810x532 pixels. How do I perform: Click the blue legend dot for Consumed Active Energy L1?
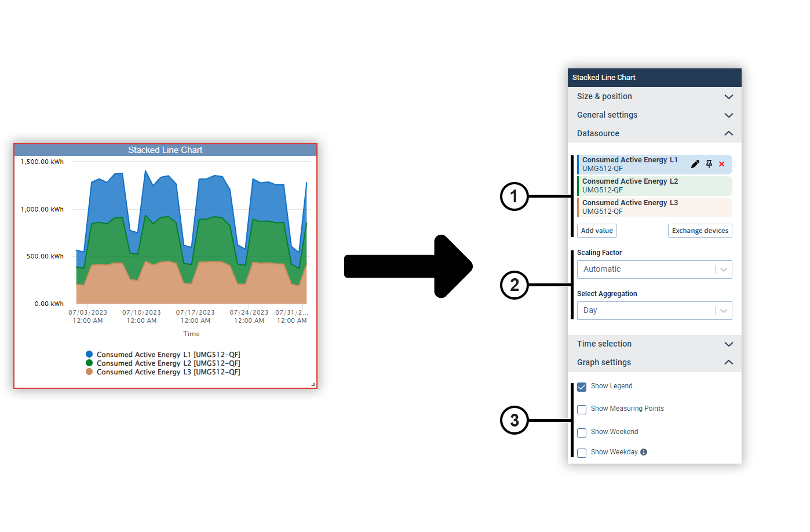click(89, 354)
